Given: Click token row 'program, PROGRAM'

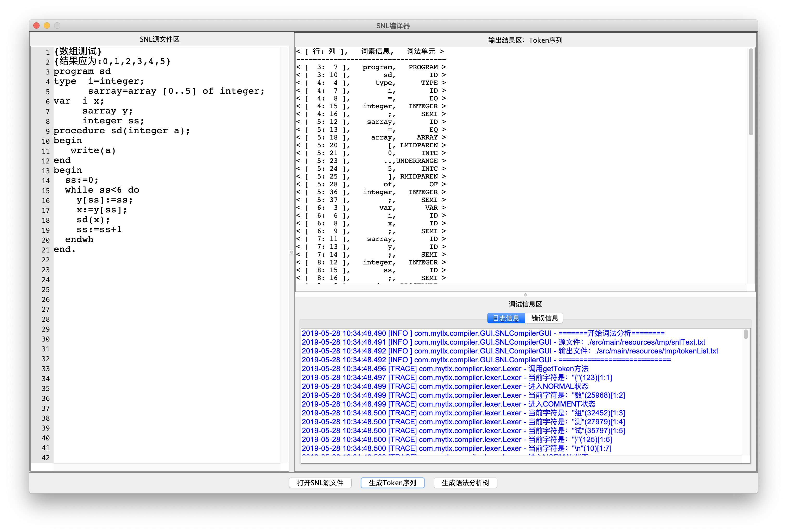Looking at the screenshot, I should click(x=371, y=67).
